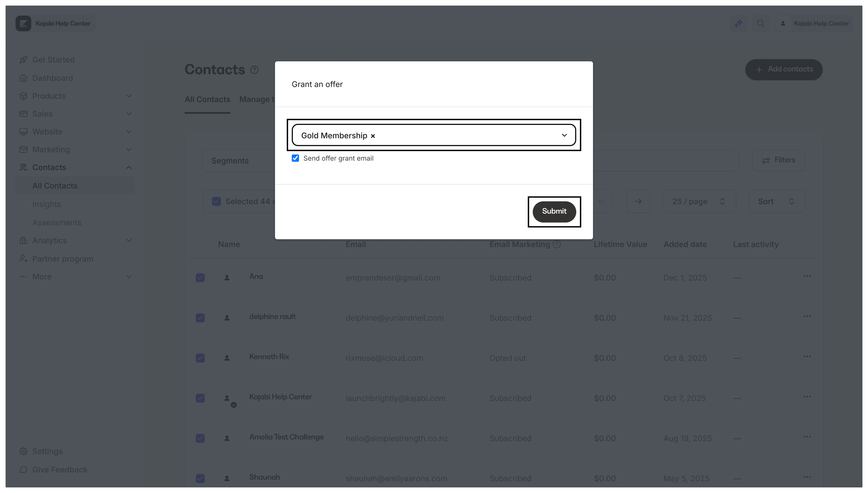Collapse the Contacts section in sidebar

[x=129, y=167]
